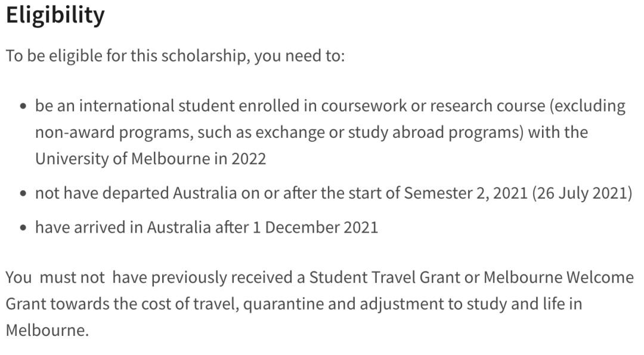
Task: Click the 'Melbourne Welcome' text
Action: click(559, 278)
